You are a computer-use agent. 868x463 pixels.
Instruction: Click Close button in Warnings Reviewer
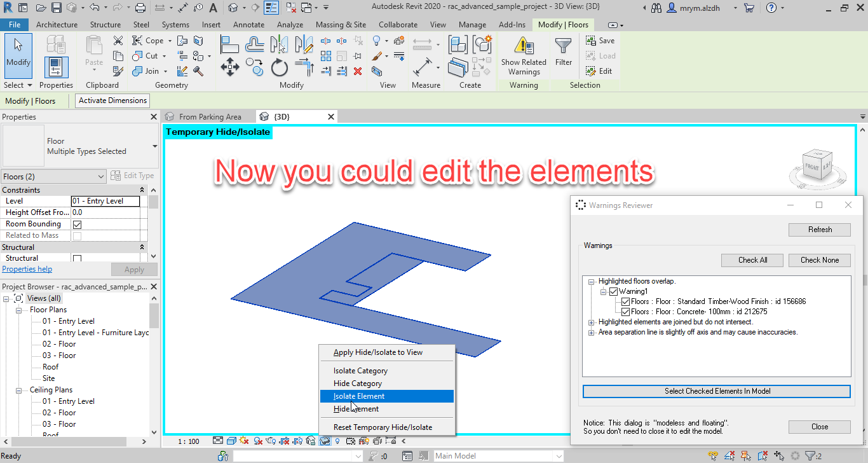(820, 427)
